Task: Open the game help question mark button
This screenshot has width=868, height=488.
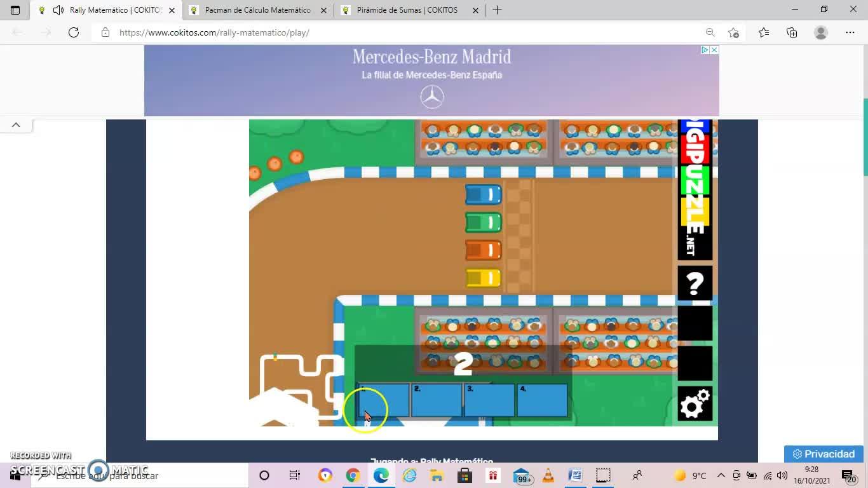Action: [x=695, y=283]
